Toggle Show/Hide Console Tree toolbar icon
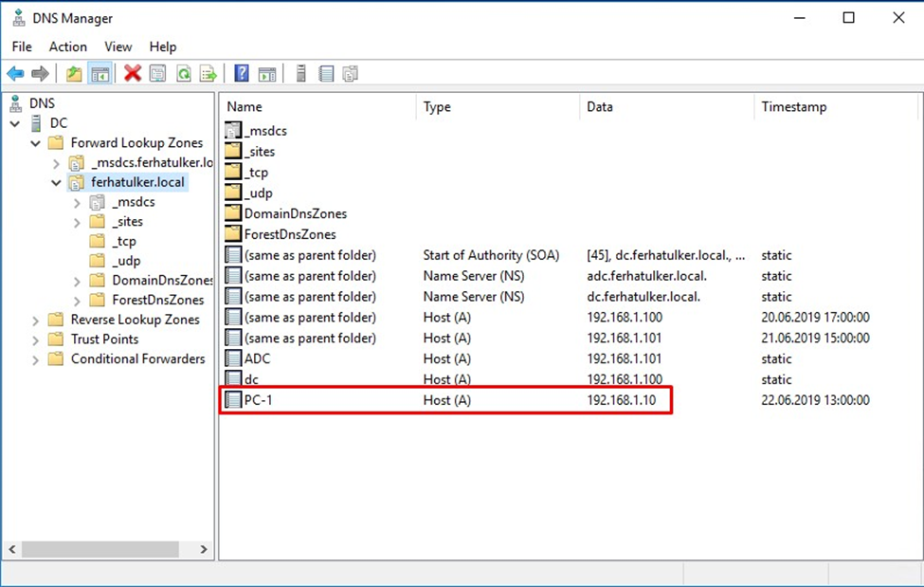The image size is (924, 587). click(x=100, y=74)
